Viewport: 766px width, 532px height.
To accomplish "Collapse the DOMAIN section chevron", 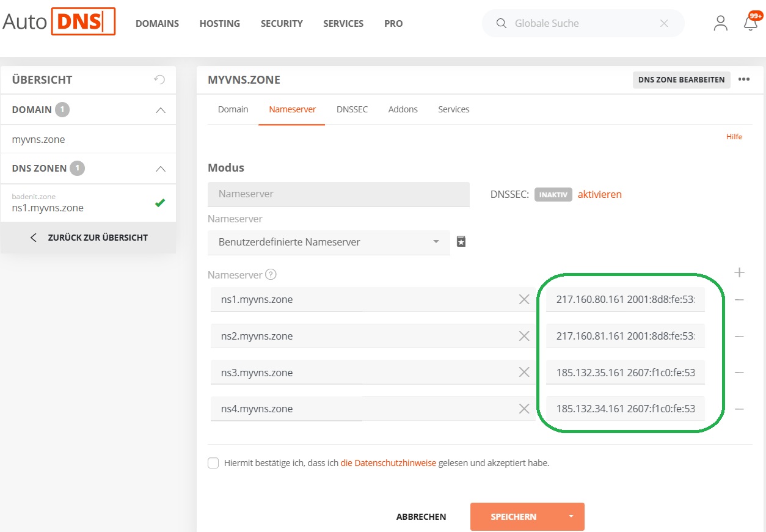I will pos(160,111).
